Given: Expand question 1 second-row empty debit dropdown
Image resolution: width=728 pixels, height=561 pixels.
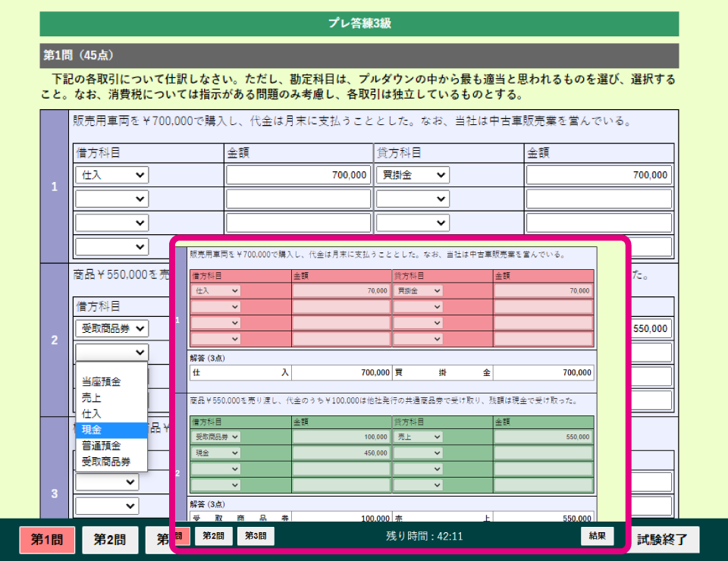Looking at the screenshot, I should pos(111,199).
